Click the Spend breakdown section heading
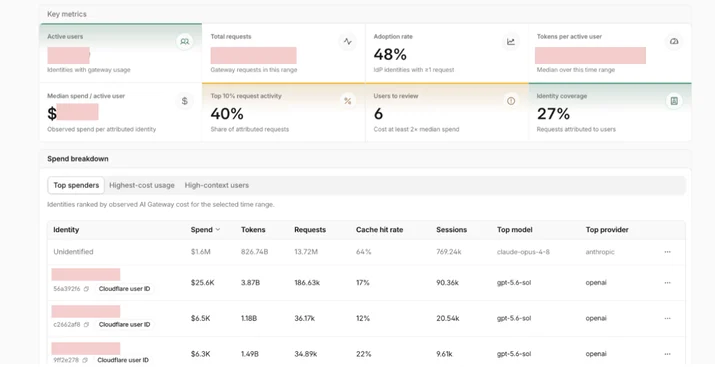The height and width of the screenshot is (367, 715). tap(78, 159)
